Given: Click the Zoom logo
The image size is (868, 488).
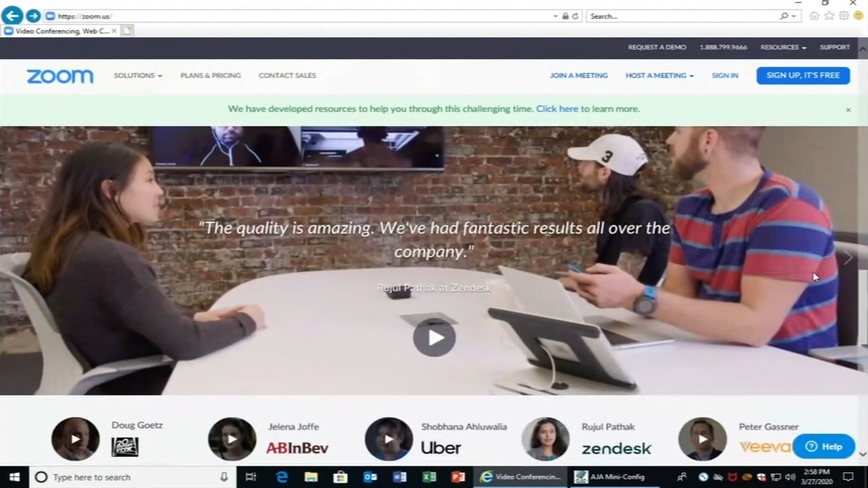Looking at the screenshot, I should (x=60, y=76).
